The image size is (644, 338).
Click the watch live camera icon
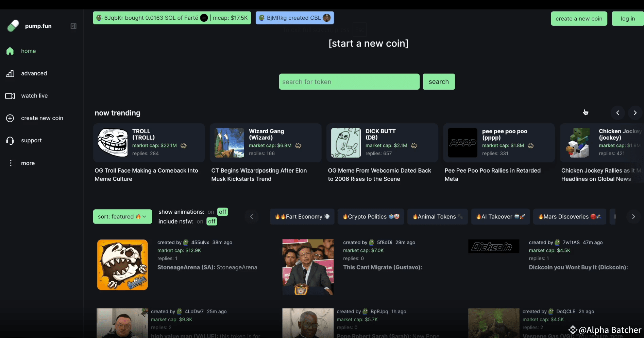[x=10, y=96]
